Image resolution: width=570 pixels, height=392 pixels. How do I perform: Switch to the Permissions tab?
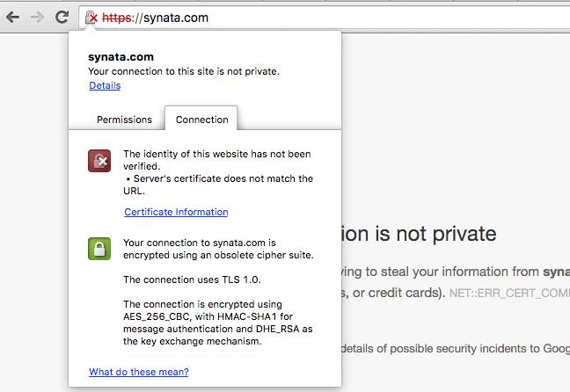[x=124, y=120]
